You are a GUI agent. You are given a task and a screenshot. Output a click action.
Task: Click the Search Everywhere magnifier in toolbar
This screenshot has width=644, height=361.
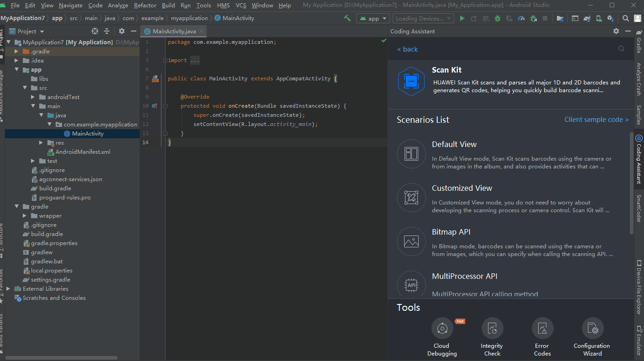tap(626, 18)
